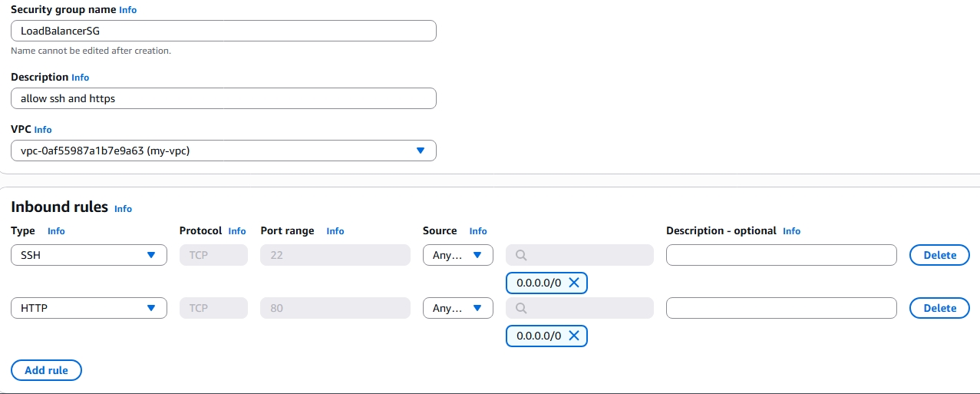Open Info link next to Security group name
Screen dimensions: 980x394
pos(127,10)
